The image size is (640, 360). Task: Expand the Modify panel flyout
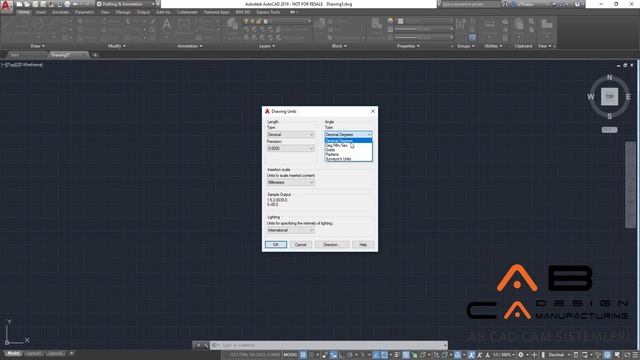tap(116, 46)
